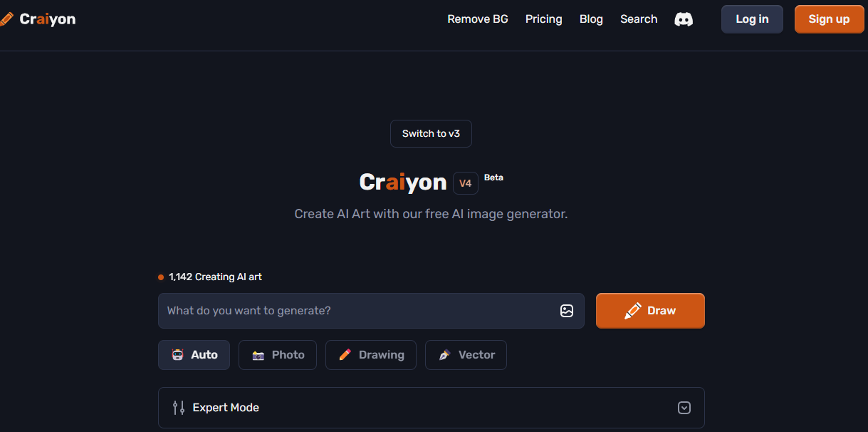Go to Pricing page
The width and height of the screenshot is (868, 432).
click(x=544, y=19)
